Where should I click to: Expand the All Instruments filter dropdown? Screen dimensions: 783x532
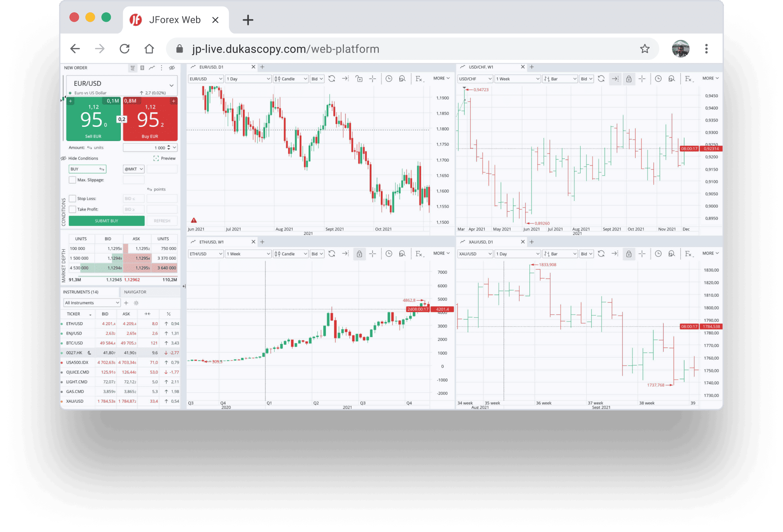coord(92,303)
